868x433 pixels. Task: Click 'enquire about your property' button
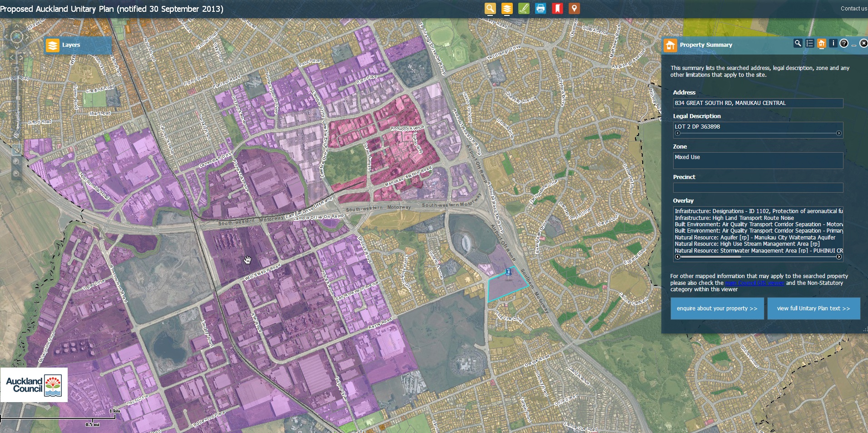pos(717,309)
